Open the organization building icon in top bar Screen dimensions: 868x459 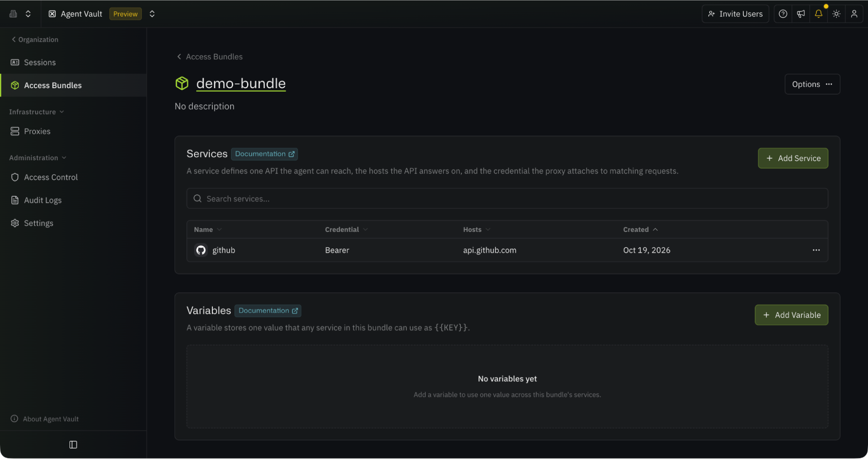pos(13,14)
